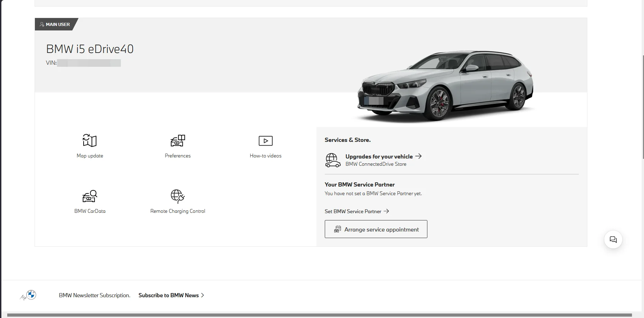Screen dimensions: 644x318
Task: Click the arrow next to Upgrades for your vehicle
Action: click(418, 156)
